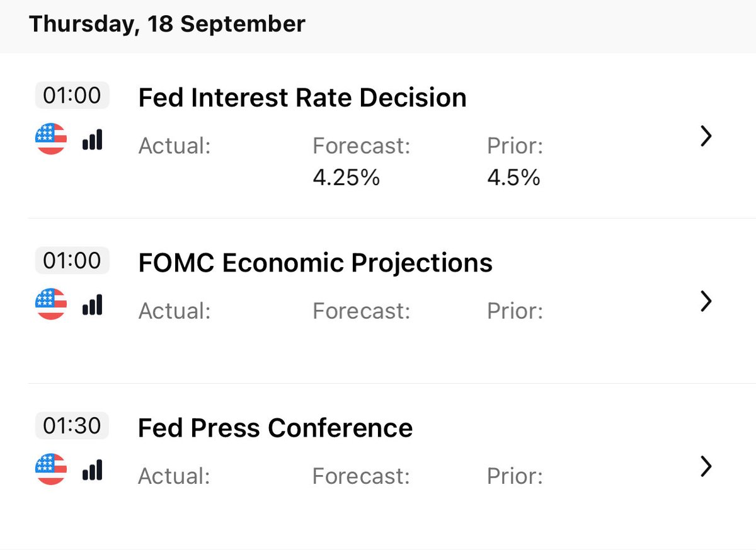Screen dimensions: 756x550
Task: Open the Fed Press Conference title
Action: click(275, 428)
